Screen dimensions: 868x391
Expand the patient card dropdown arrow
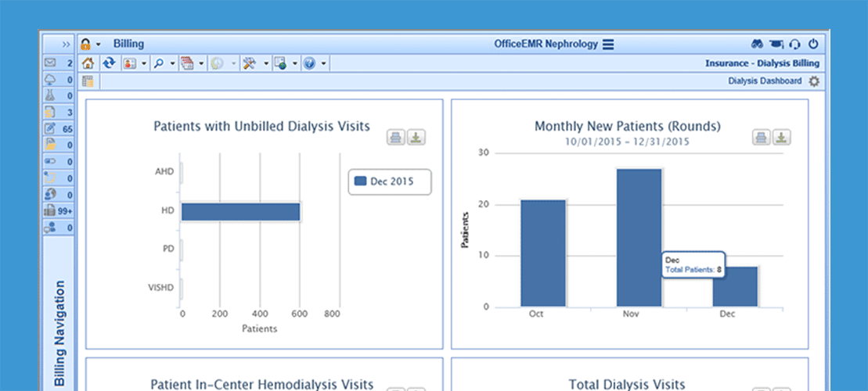click(x=145, y=64)
